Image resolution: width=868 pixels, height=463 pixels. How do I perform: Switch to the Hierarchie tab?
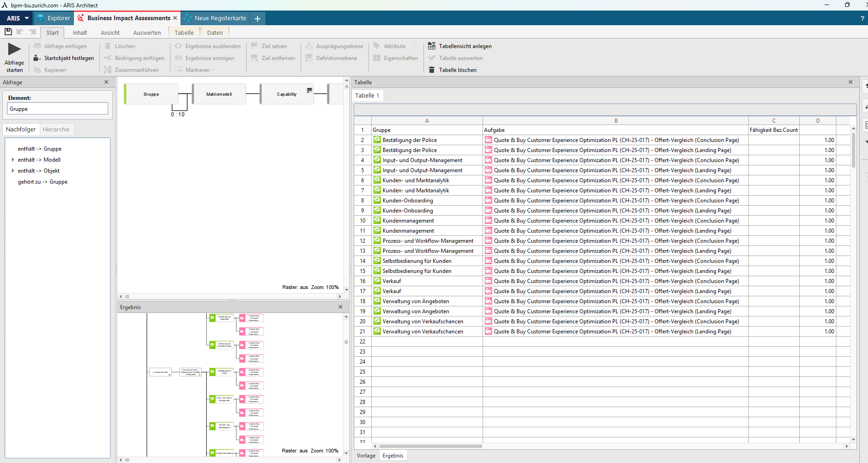tap(56, 130)
